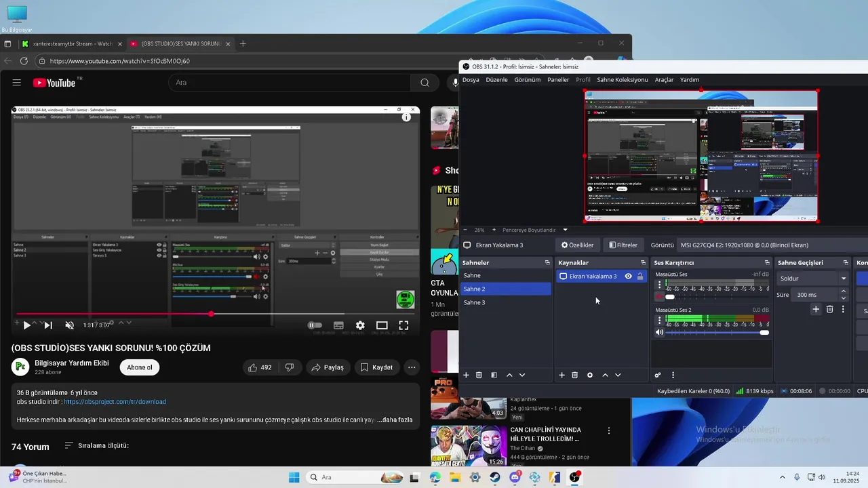Open the Paneller menu in OBS
This screenshot has width=868, height=488.
(559, 80)
